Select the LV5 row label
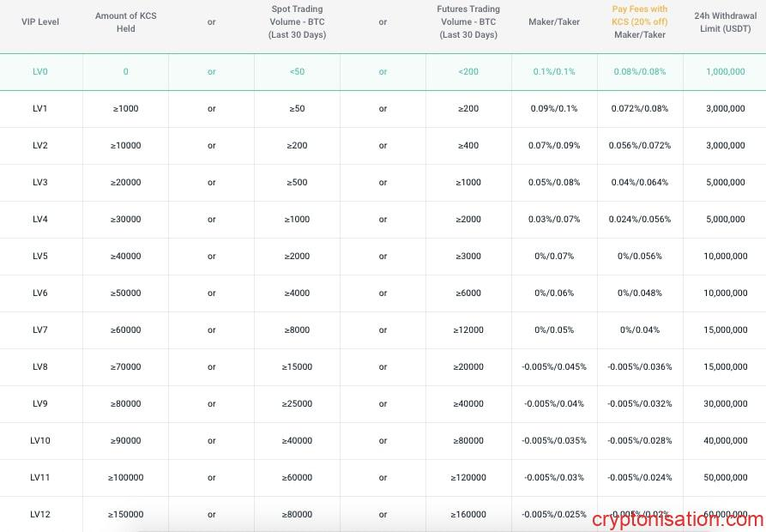The height and width of the screenshot is (532, 766). (x=40, y=257)
